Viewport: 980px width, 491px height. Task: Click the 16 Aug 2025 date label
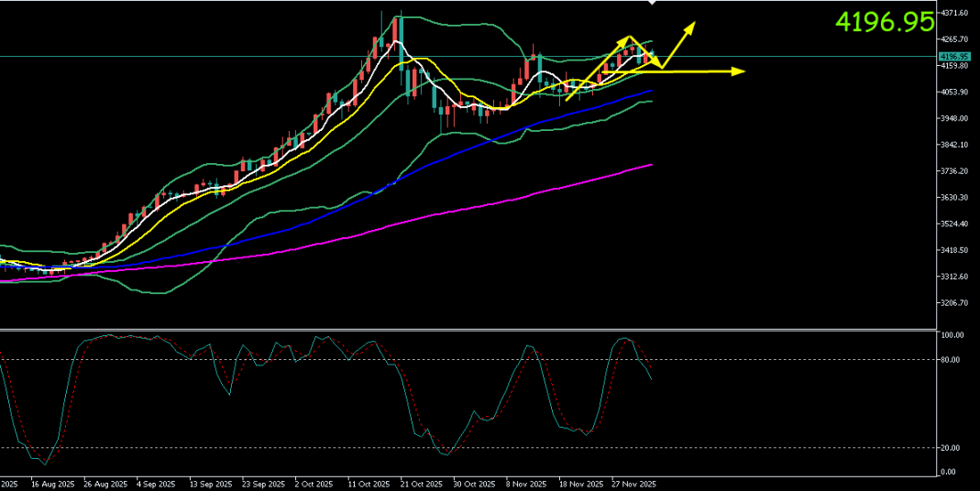point(50,483)
